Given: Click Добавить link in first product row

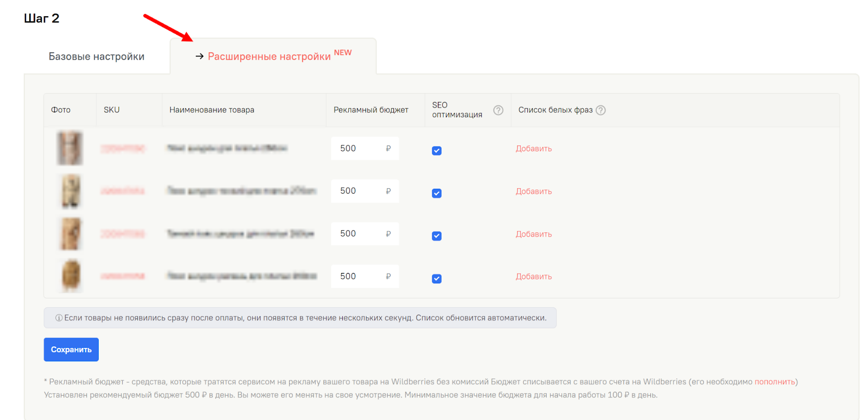Looking at the screenshot, I should click(533, 149).
